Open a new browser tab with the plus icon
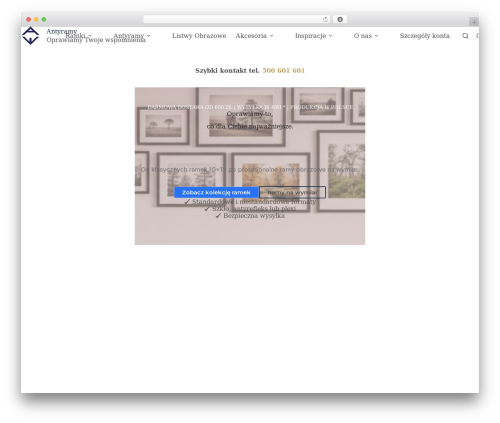This screenshot has height=423, width=500. pos(474,22)
